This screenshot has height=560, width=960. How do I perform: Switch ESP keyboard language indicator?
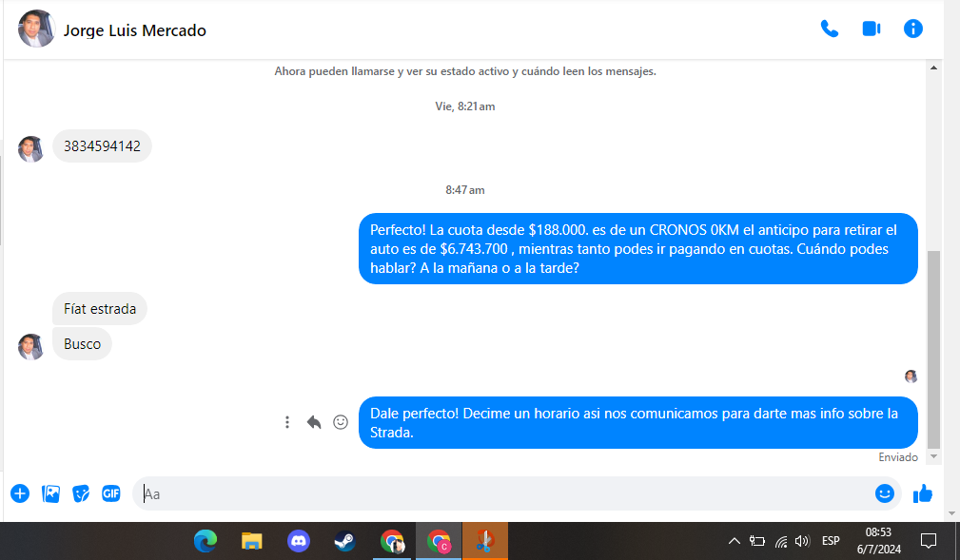[831, 541]
